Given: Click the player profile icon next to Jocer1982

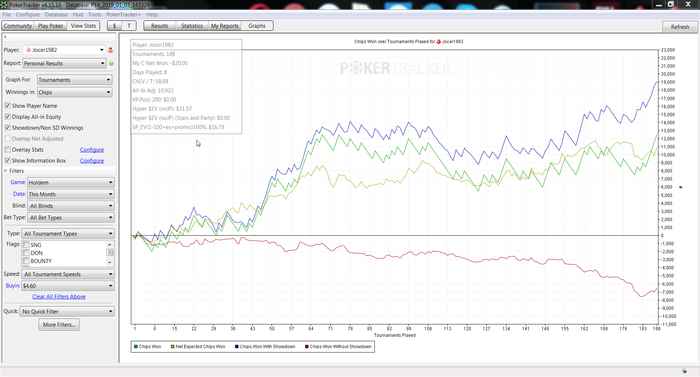Looking at the screenshot, I should (x=110, y=50).
